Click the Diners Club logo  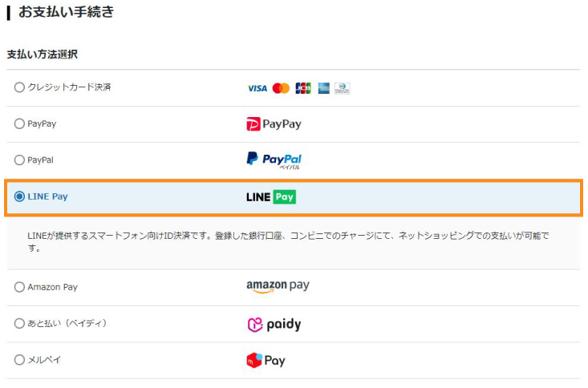pos(342,88)
